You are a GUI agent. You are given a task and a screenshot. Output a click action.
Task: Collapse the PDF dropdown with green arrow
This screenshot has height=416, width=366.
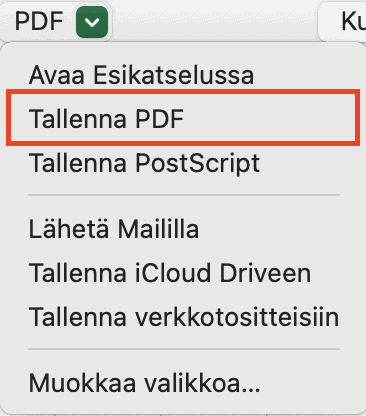[x=92, y=22]
